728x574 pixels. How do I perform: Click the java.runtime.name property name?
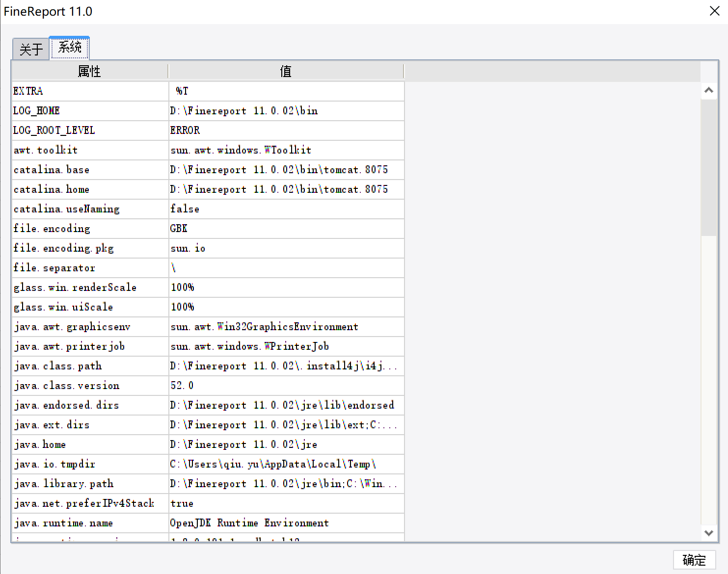click(63, 523)
